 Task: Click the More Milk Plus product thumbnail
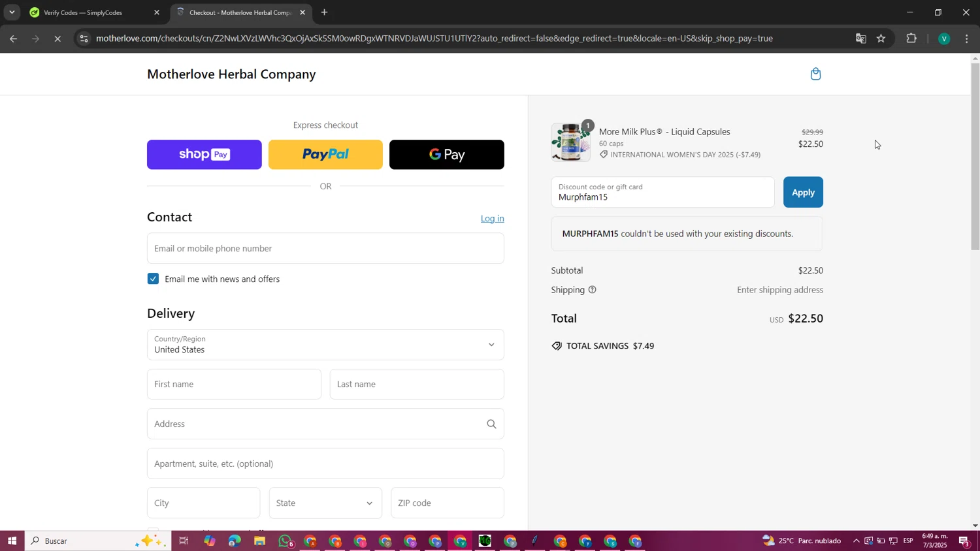pyautogui.click(x=570, y=142)
